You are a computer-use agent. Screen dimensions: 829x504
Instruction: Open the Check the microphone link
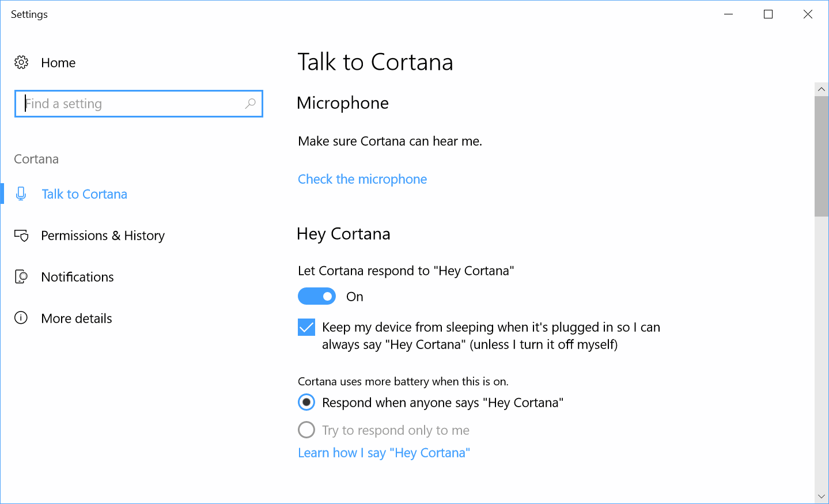(x=362, y=179)
